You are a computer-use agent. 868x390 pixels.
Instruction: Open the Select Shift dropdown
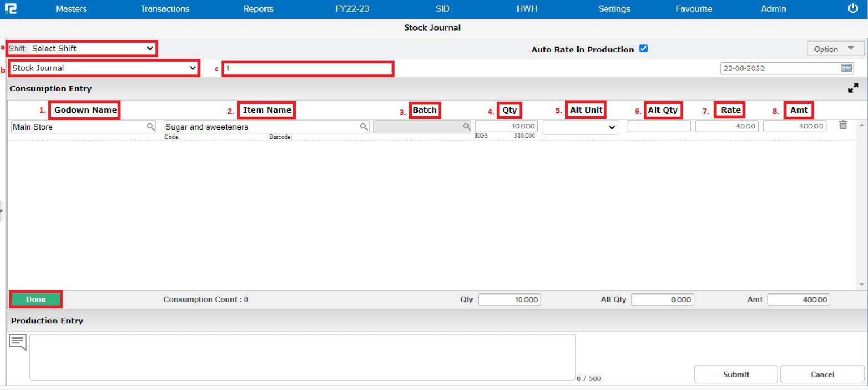tap(93, 48)
